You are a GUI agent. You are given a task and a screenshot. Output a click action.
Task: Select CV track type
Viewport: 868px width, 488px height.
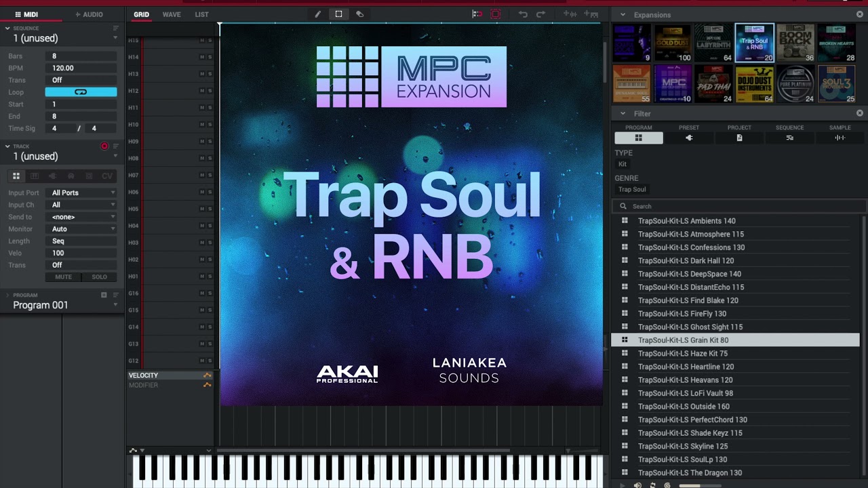(107, 176)
